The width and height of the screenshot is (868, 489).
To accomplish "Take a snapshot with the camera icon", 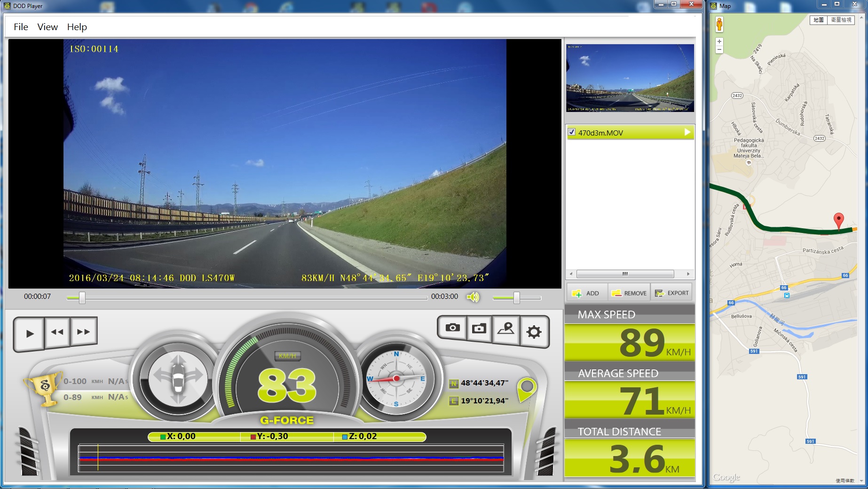I will (x=452, y=328).
